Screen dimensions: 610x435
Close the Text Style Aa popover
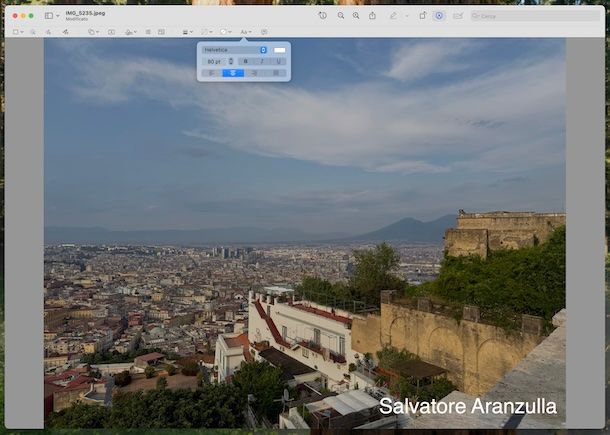[245, 32]
